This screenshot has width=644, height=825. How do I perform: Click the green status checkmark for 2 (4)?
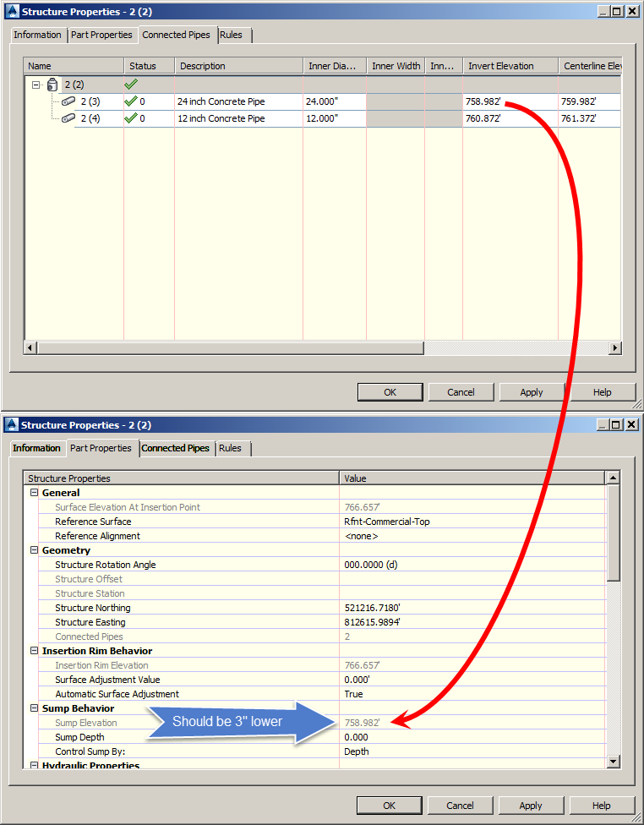130,118
